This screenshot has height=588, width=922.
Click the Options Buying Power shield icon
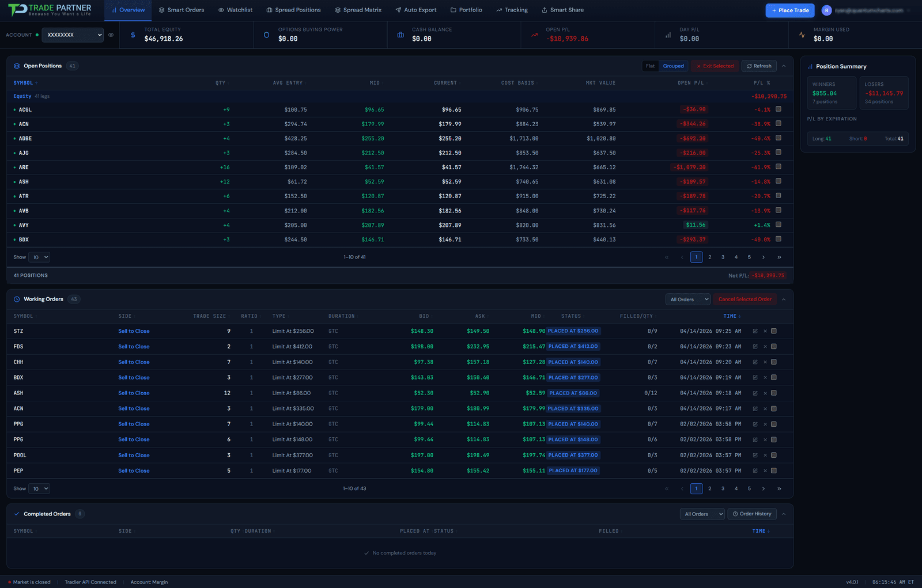[266, 35]
